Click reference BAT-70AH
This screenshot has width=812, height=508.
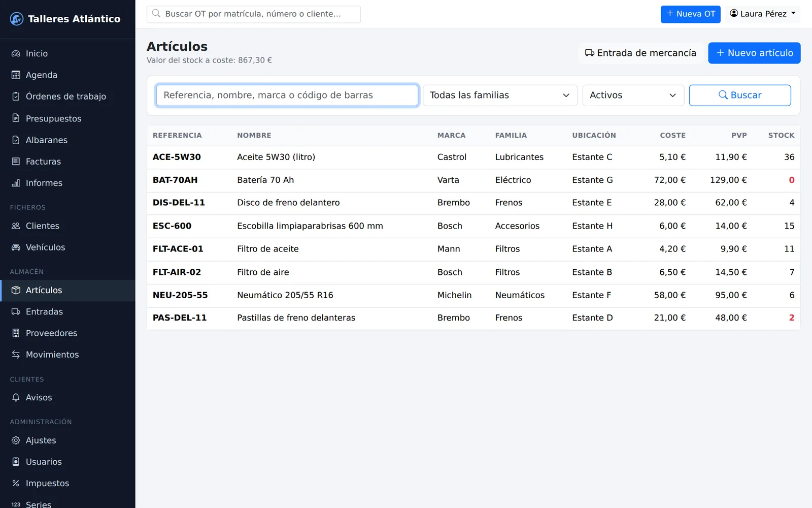click(175, 180)
